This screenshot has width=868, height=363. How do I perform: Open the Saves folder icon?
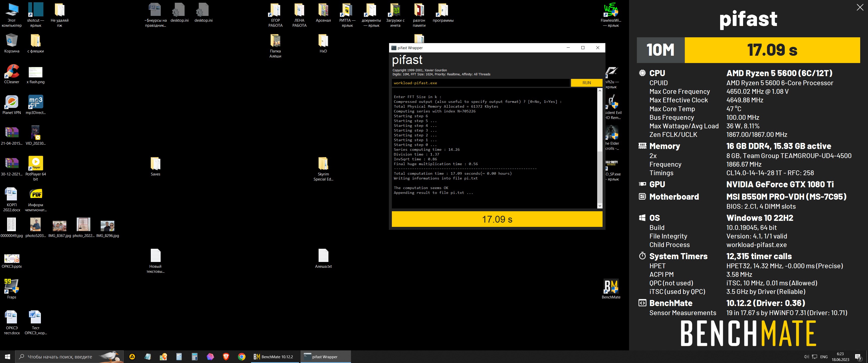click(x=155, y=166)
